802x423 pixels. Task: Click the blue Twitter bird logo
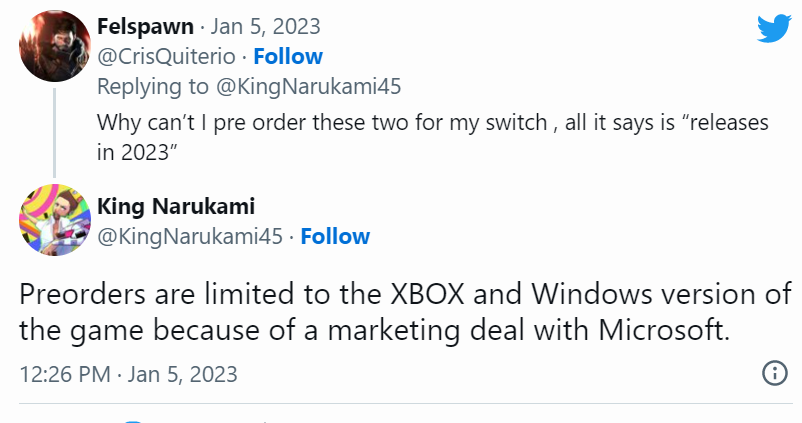(774, 29)
